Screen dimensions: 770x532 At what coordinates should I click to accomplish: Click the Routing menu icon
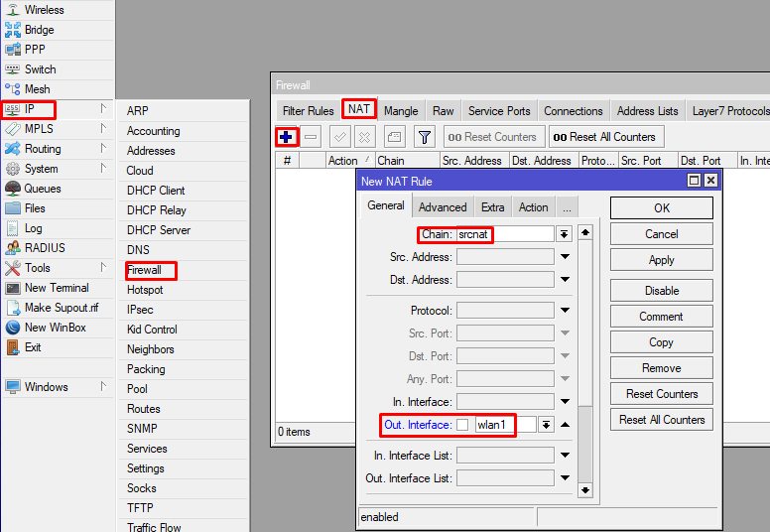click(13, 149)
